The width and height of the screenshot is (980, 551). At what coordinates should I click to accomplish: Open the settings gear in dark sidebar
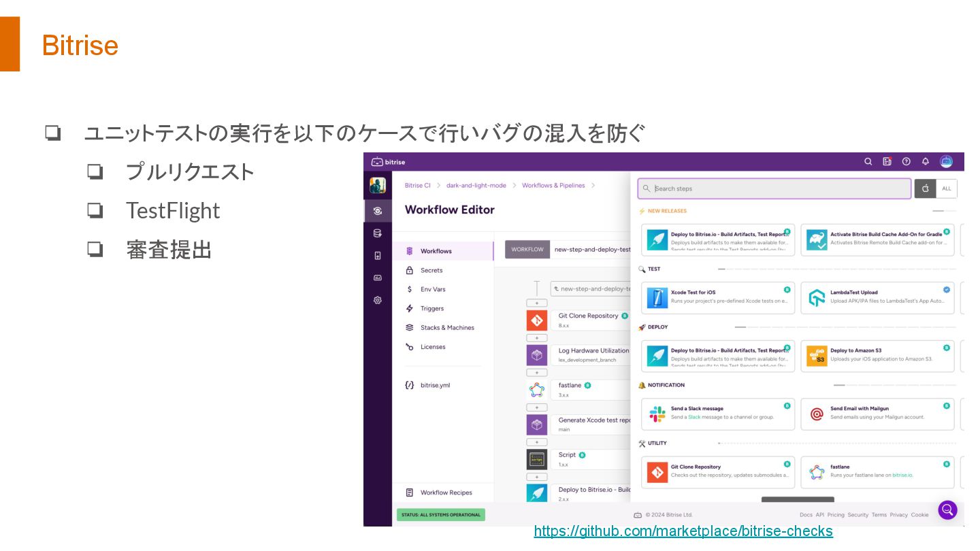(x=378, y=300)
